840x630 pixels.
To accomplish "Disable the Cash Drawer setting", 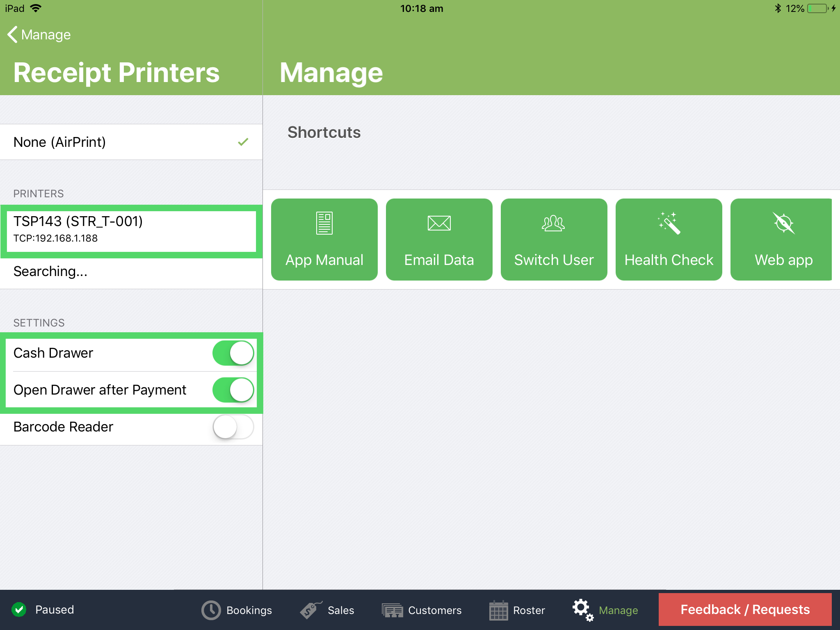I will point(233,352).
